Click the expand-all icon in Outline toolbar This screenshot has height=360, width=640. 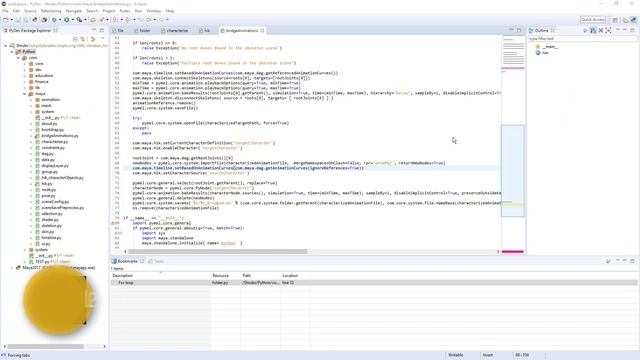point(608,31)
